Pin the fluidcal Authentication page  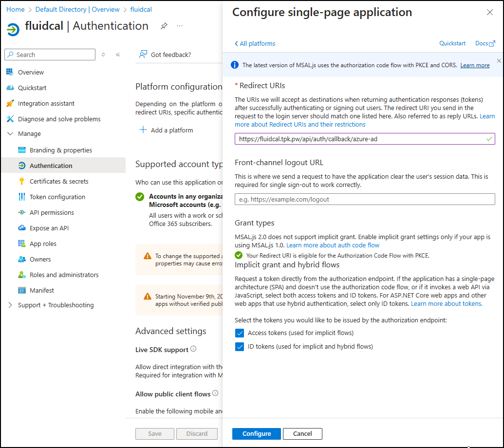[164, 26]
